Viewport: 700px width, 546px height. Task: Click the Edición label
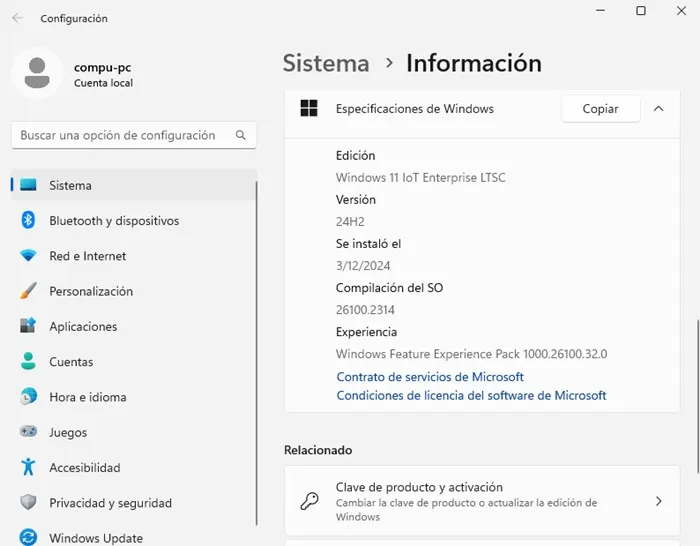355,155
